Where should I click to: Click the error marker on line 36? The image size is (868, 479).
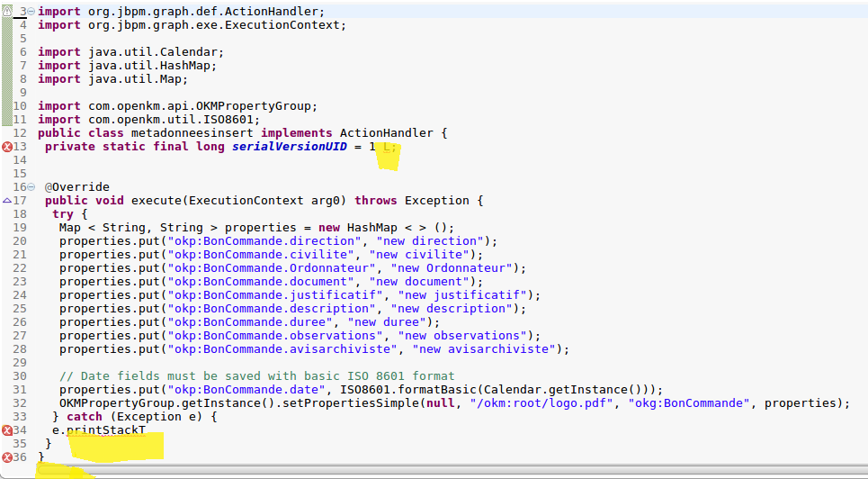click(7, 457)
